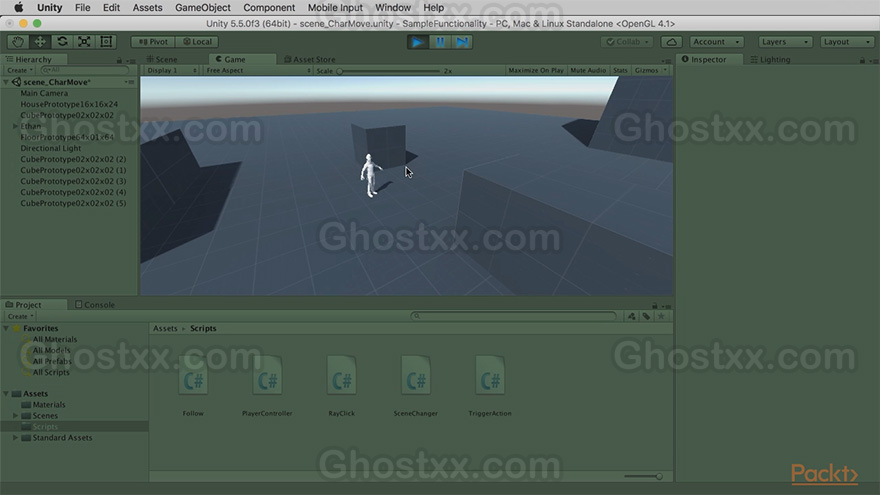Open the Layers dropdown
Screen dimensions: 880x495
pyautogui.click(x=785, y=42)
